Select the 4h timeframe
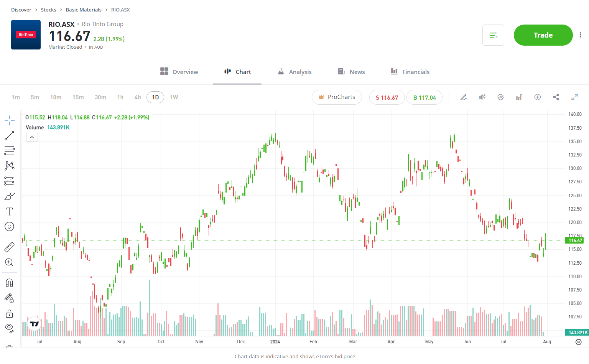Viewport: 589px width, 364px height. 138,97
